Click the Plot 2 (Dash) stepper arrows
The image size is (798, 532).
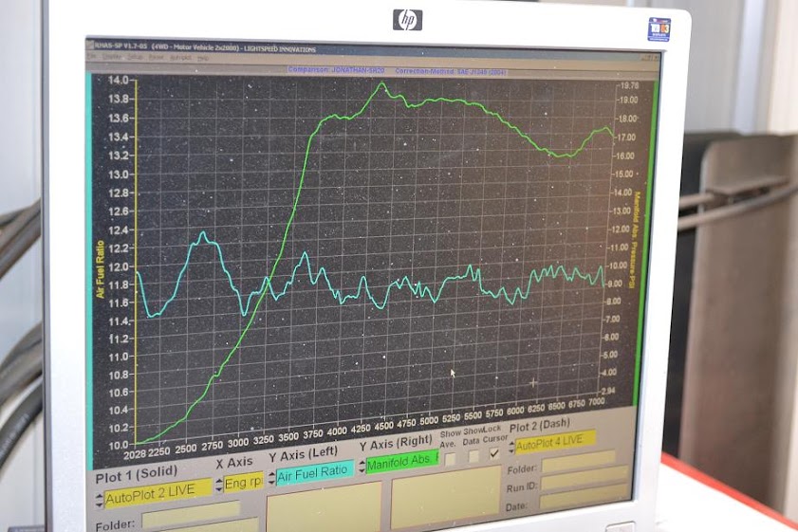tap(511, 448)
